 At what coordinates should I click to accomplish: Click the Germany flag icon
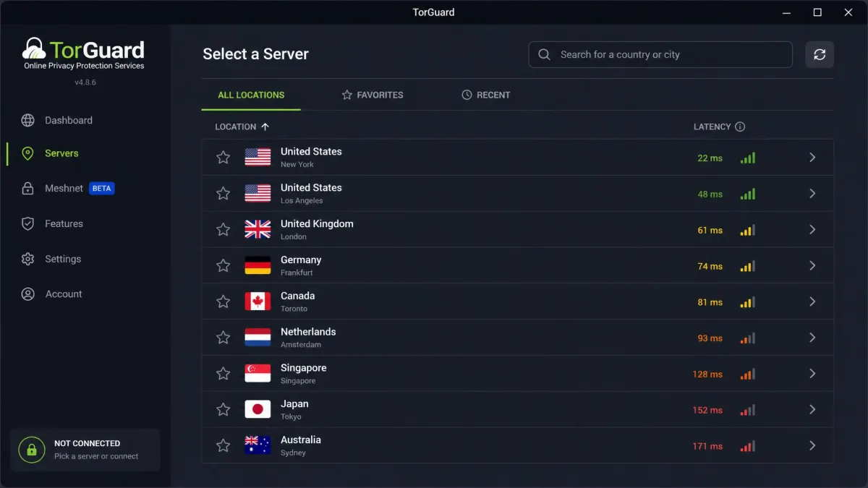click(x=258, y=265)
